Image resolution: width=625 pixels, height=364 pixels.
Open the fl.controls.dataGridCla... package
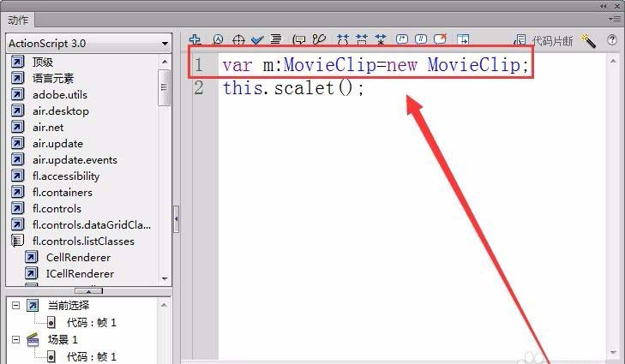click(92, 225)
